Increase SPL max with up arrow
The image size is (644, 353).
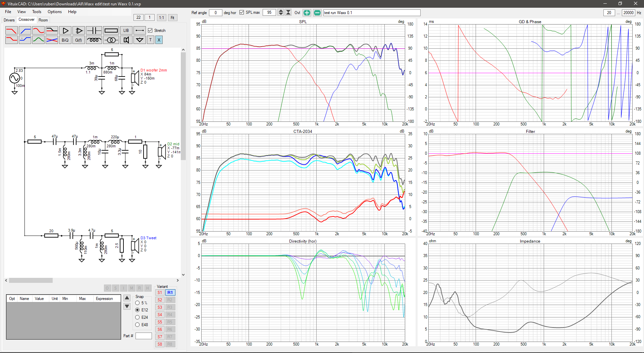(x=281, y=11)
